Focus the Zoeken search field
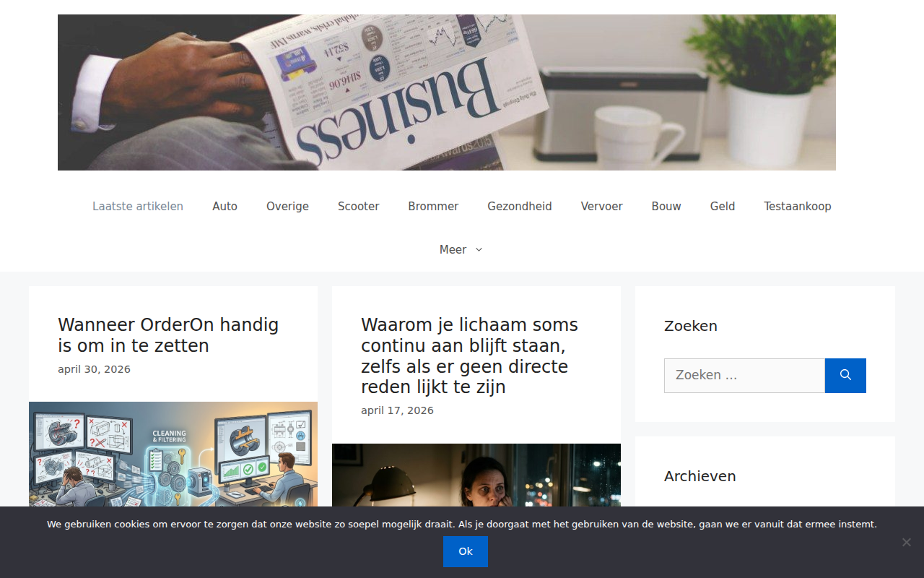Screen dimensions: 924x578 click(744, 376)
